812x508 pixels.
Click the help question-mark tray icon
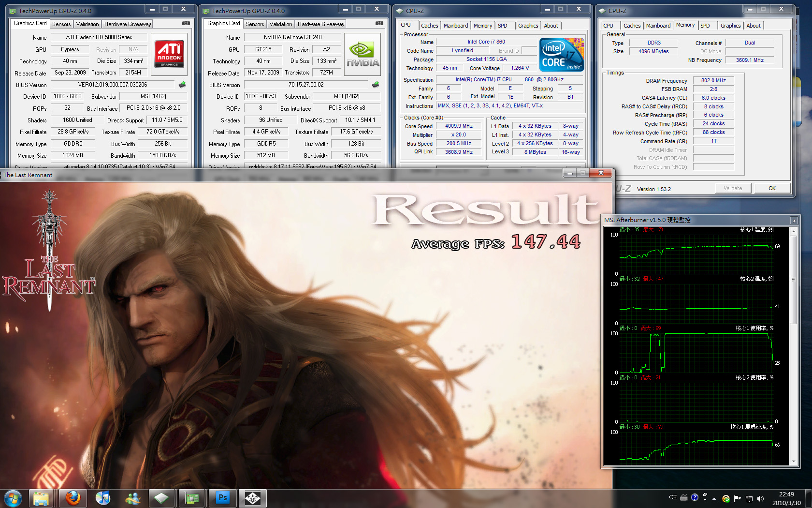695,497
